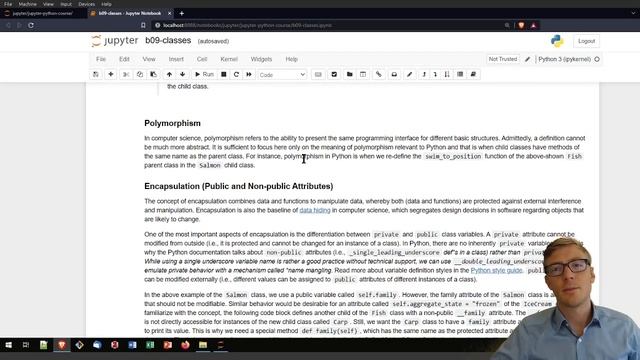Screen dimensions: 640x360
Task: Bookmark this page in the address bar
Action: pos(143,25)
